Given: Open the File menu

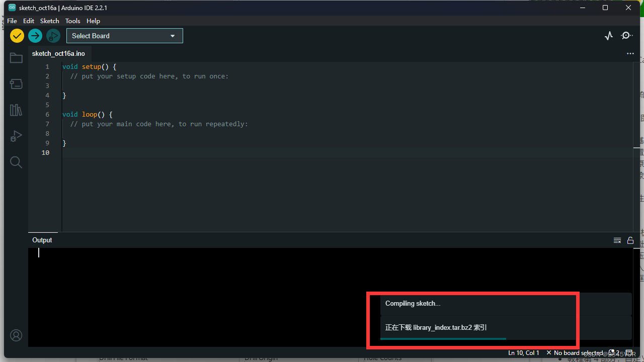Looking at the screenshot, I should point(12,21).
